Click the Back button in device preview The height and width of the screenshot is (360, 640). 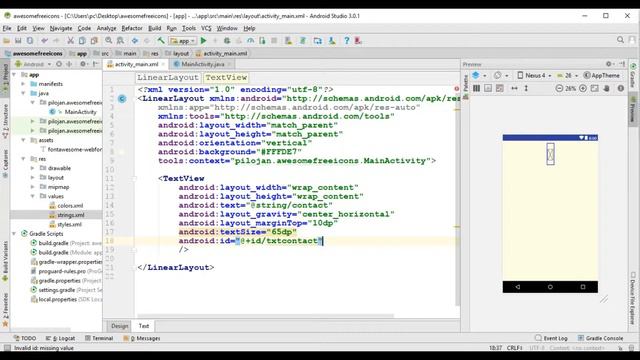tap(518, 287)
